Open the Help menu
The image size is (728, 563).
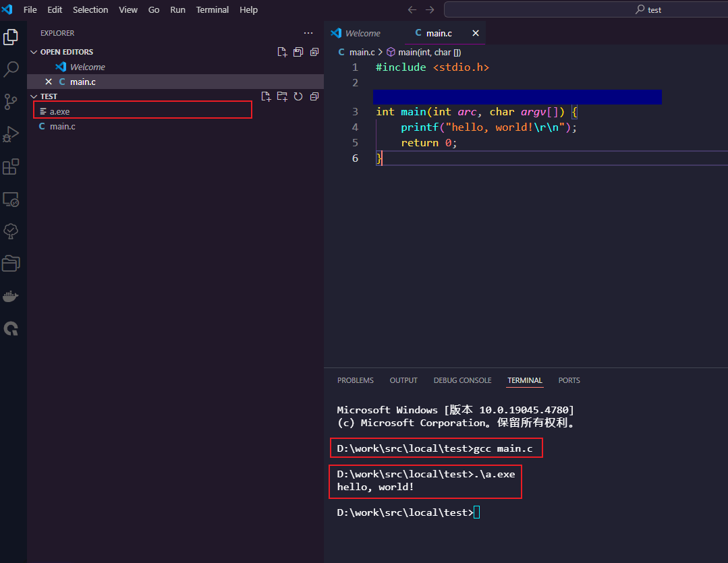coord(248,9)
